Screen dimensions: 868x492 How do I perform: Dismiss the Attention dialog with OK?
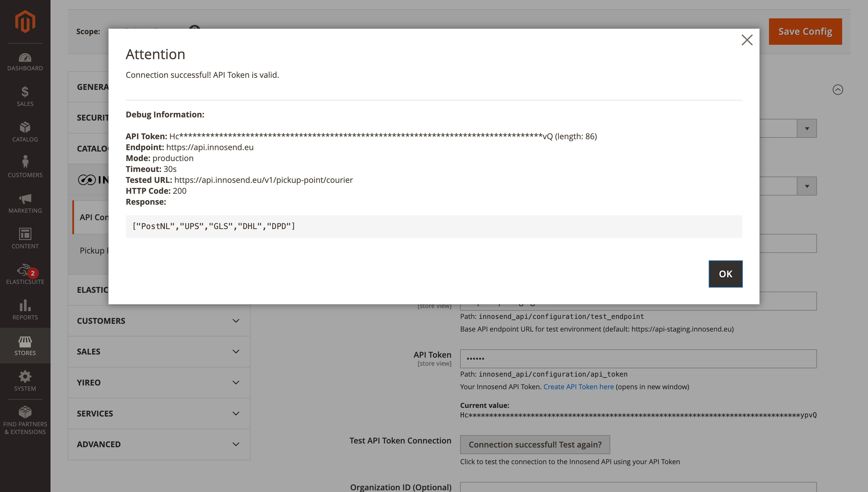point(725,274)
